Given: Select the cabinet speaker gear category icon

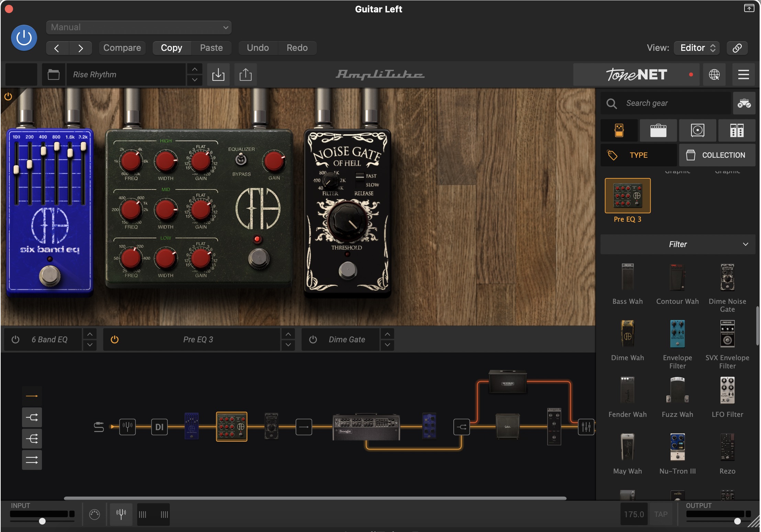Looking at the screenshot, I should click(x=697, y=131).
